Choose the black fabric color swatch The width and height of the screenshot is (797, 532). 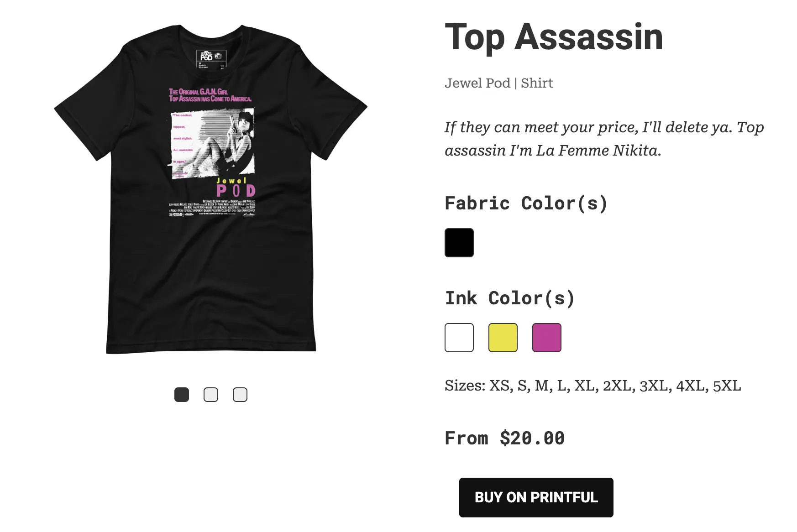[x=459, y=243]
